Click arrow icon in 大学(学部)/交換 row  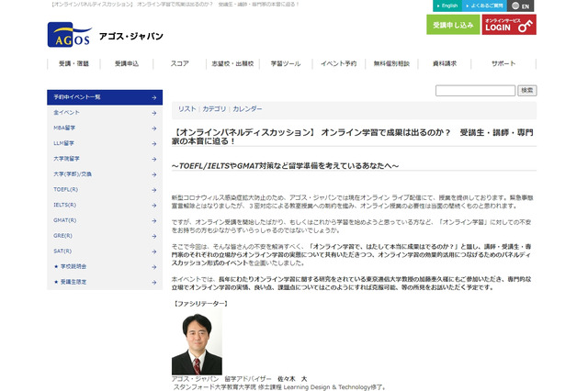click(x=154, y=174)
